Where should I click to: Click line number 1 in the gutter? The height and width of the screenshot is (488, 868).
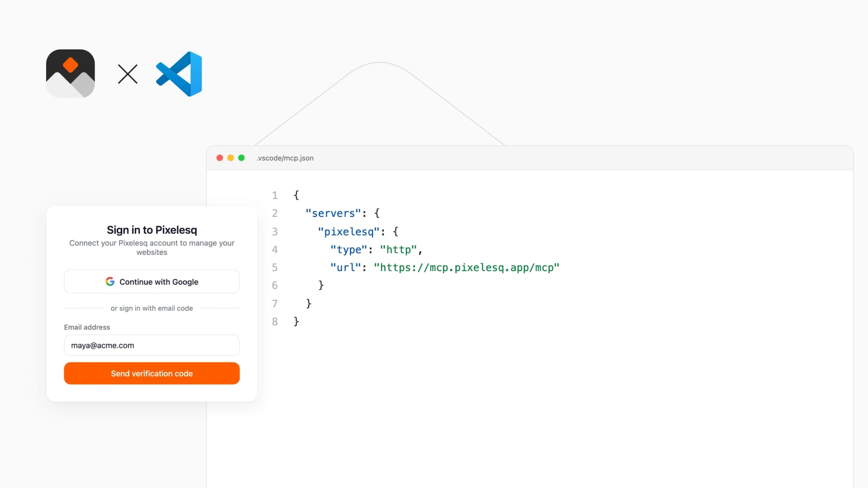(x=275, y=195)
